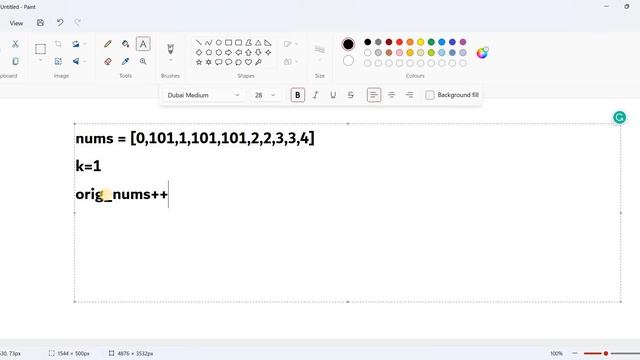The width and height of the screenshot is (640, 360).
Task: Pick the Curve shape
Action: [x=209, y=42]
